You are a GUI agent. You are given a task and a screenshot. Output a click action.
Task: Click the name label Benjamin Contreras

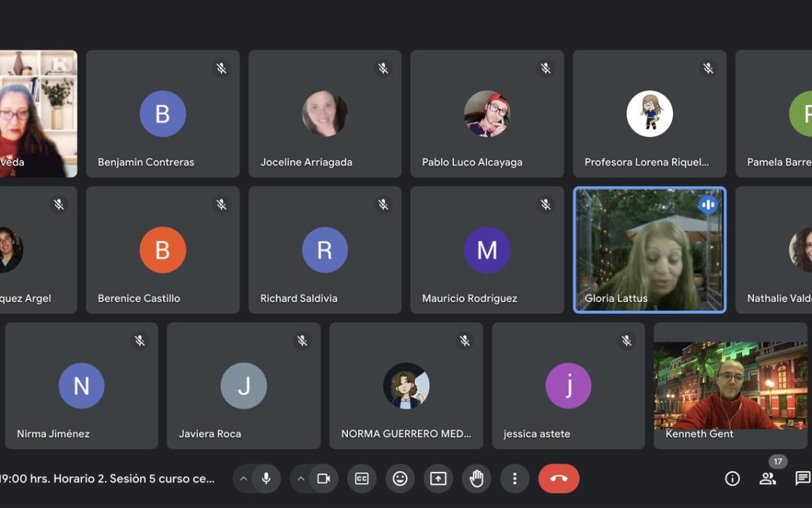point(146,163)
